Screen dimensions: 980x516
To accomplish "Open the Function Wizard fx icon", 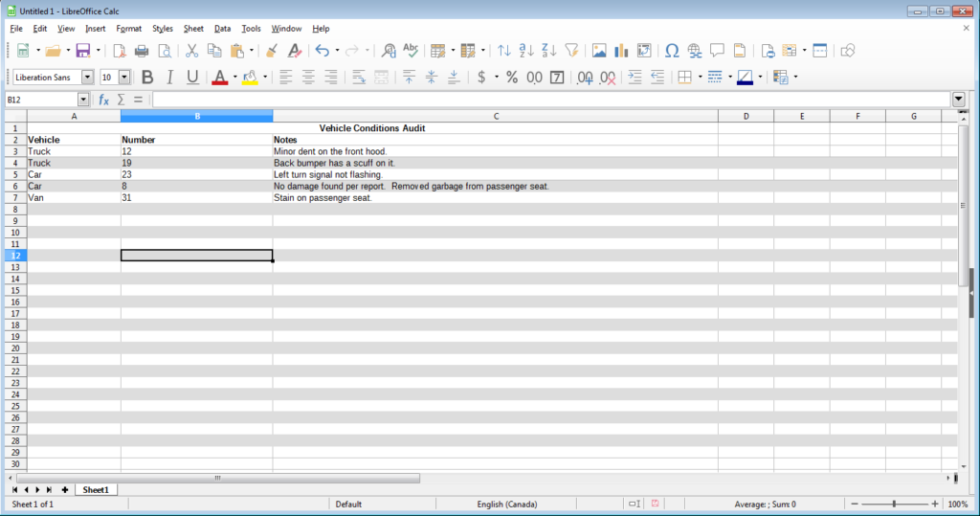I will click(103, 100).
